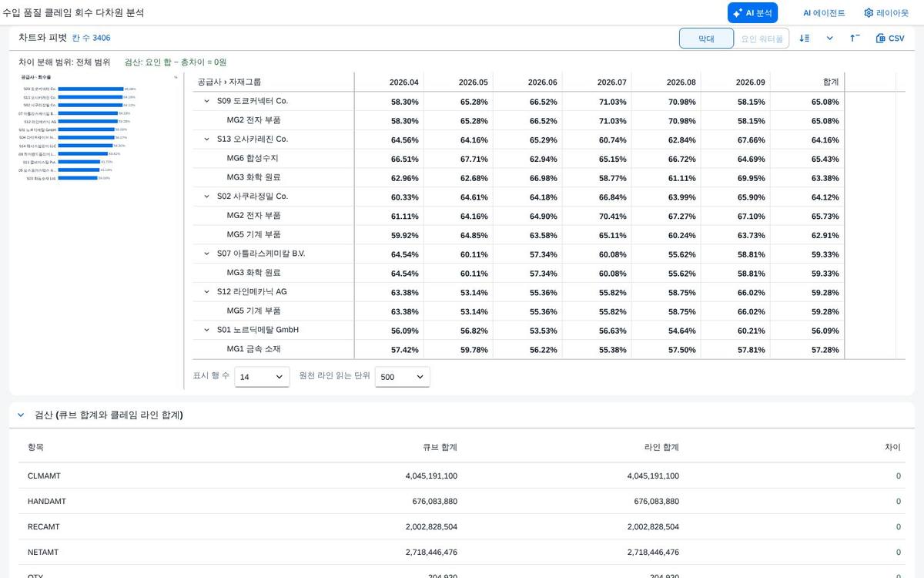Collapse the S13 오사카레진 Co. row
The height and width of the screenshot is (578, 924).
206,139
